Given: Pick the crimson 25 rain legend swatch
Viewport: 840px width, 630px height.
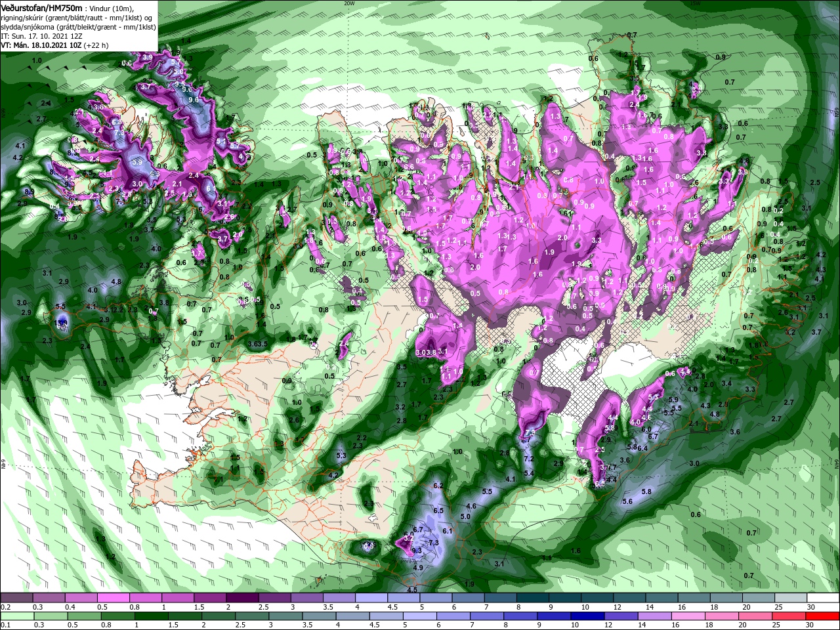Looking at the screenshot, I should pos(788,616).
